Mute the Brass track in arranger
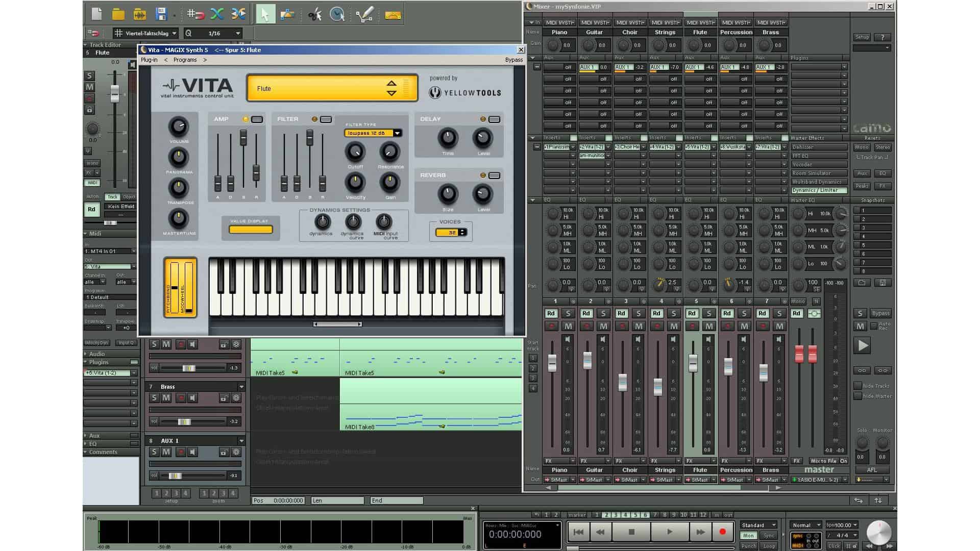 tap(166, 398)
